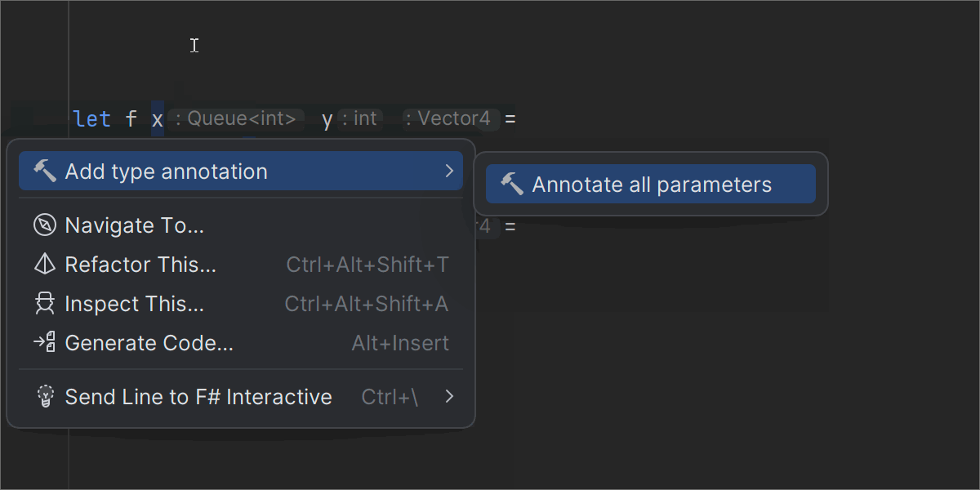Click the inspector icon beside Inspect This
The width and height of the screenshot is (980, 490).
pyautogui.click(x=44, y=304)
